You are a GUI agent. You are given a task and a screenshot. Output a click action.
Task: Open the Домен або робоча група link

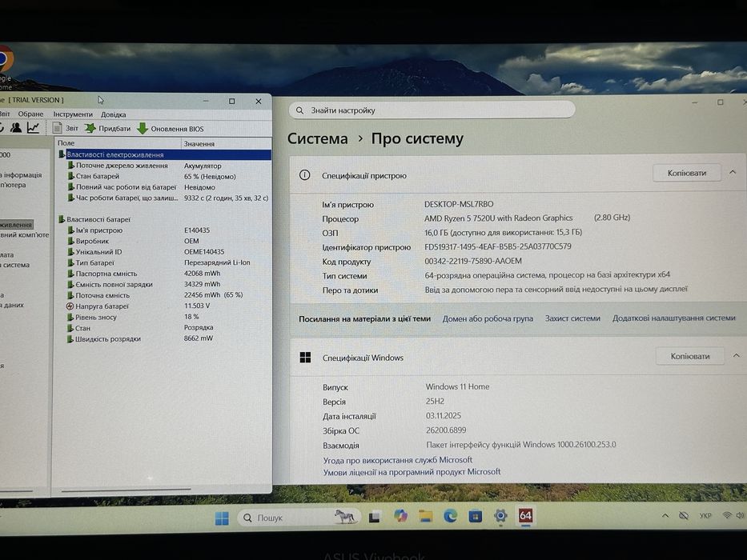pos(488,318)
